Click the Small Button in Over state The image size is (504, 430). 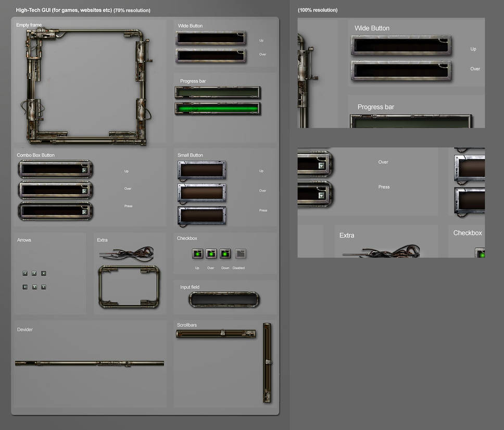[x=202, y=193]
